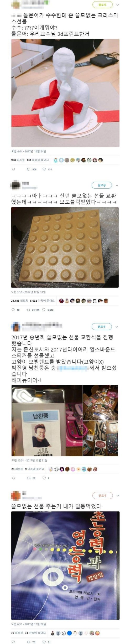Follow the author of the 3D print tweet
Screen dimensions: 126x644
coord(102,4)
